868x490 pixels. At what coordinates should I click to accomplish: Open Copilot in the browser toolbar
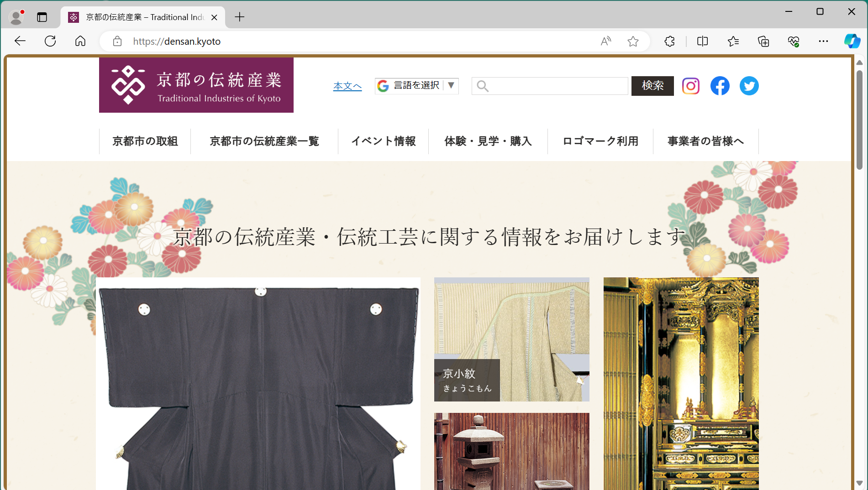(852, 42)
